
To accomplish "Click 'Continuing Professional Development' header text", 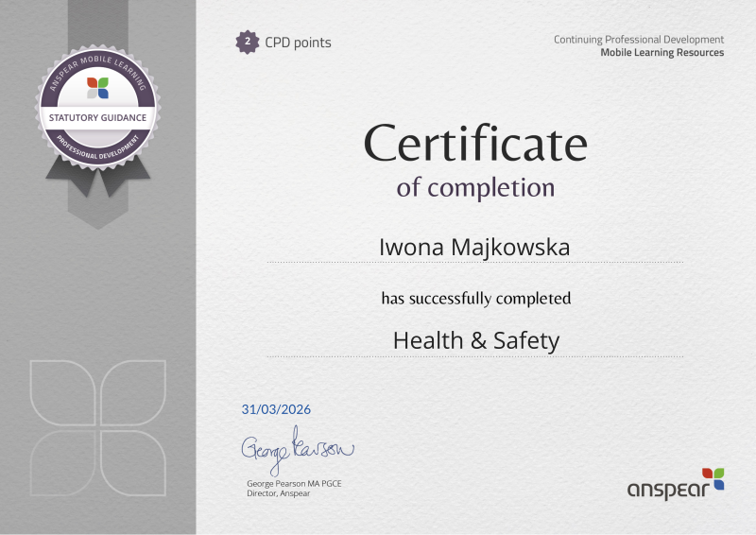I will pos(638,40).
